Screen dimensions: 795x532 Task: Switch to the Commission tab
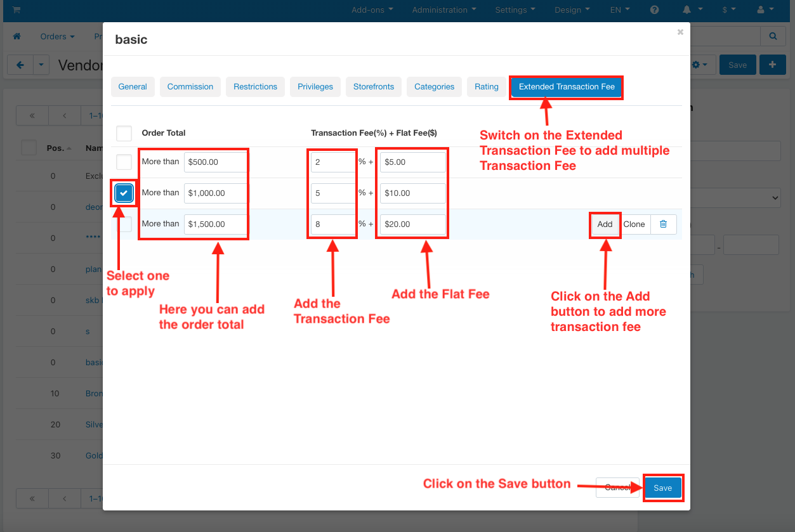tap(190, 87)
